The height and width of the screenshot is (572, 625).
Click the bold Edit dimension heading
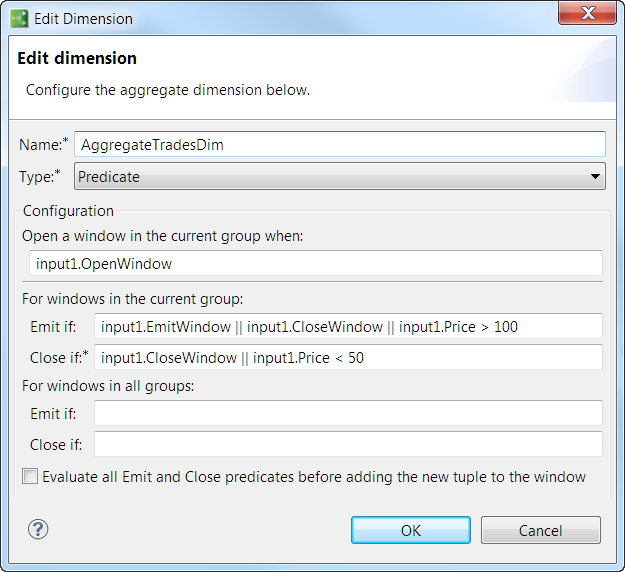(77, 59)
